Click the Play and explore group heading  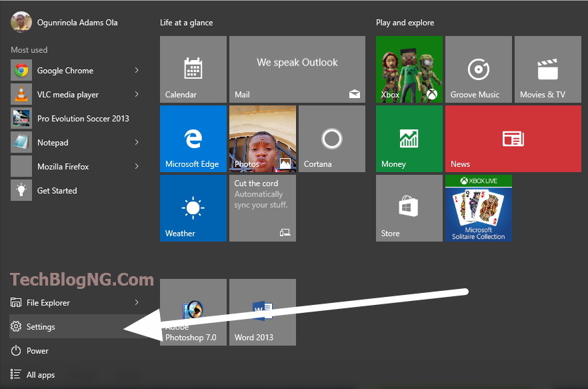(x=405, y=23)
